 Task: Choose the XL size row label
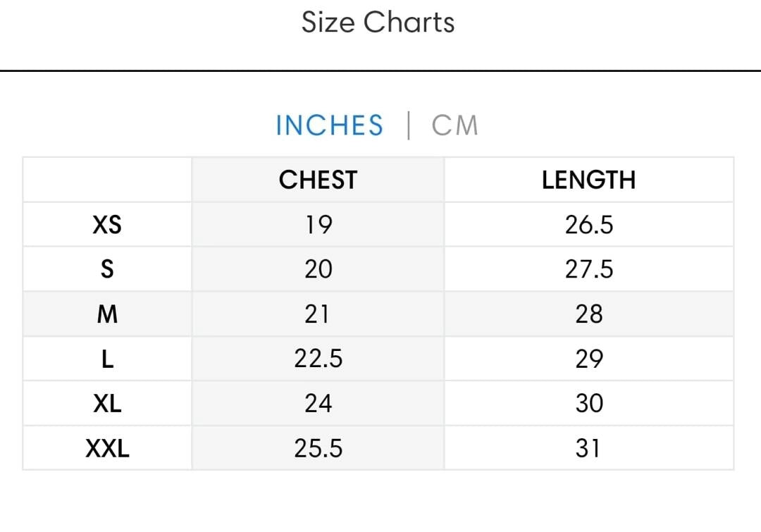click(107, 404)
